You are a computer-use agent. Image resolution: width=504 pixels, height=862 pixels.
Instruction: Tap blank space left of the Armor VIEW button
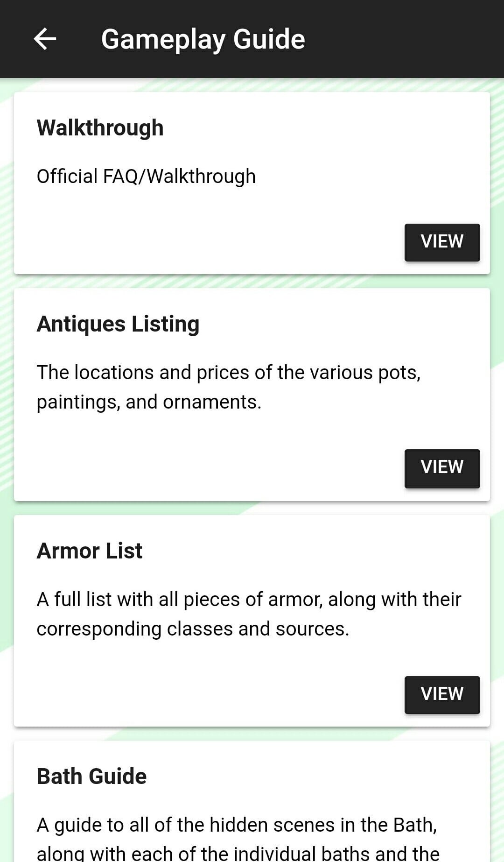tap(210, 694)
